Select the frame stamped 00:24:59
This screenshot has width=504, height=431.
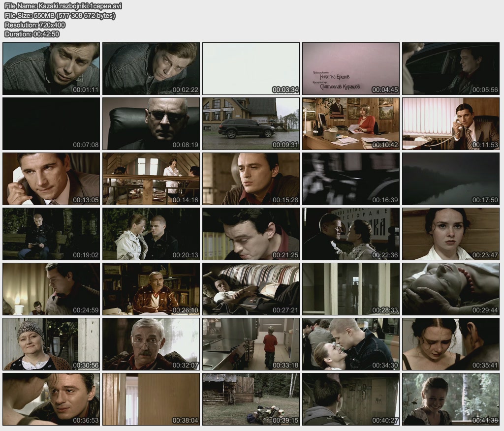pyautogui.click(x=51, y=289)
